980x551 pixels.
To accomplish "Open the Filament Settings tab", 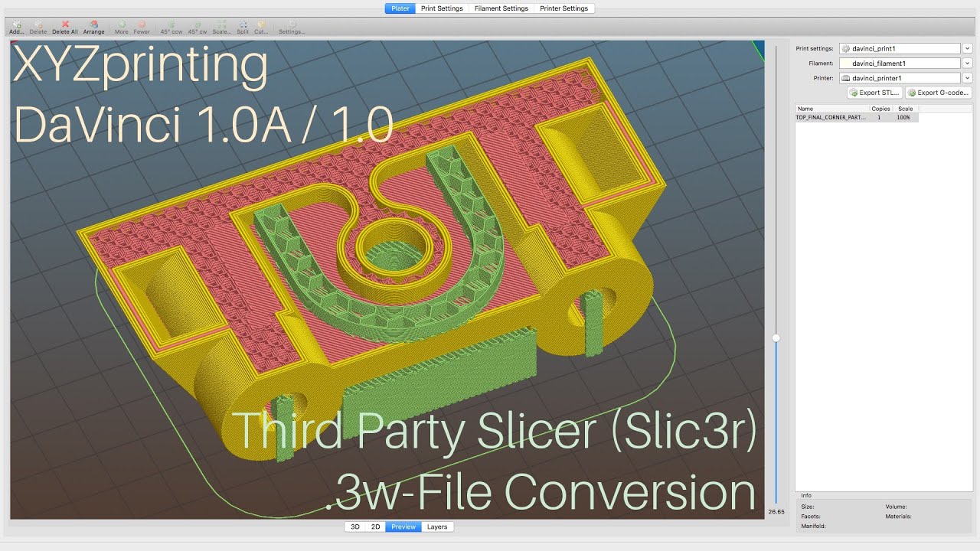I will (x=501, y=8).
